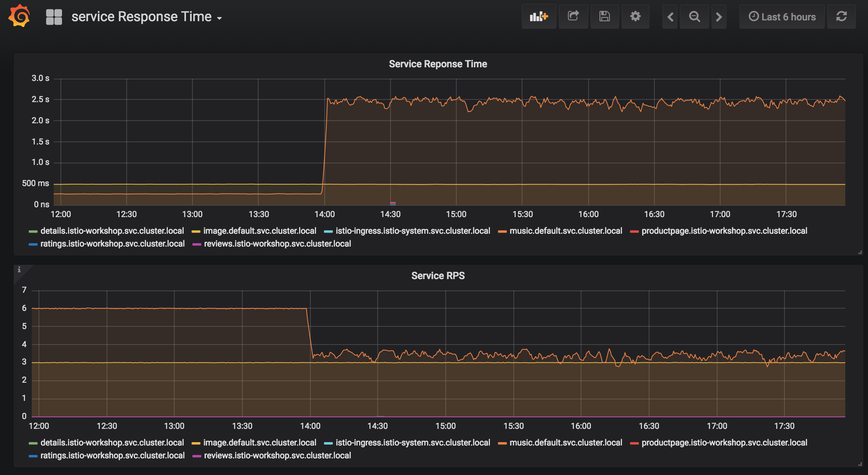Open the Share dashboard icon

[x=573, y=16]
